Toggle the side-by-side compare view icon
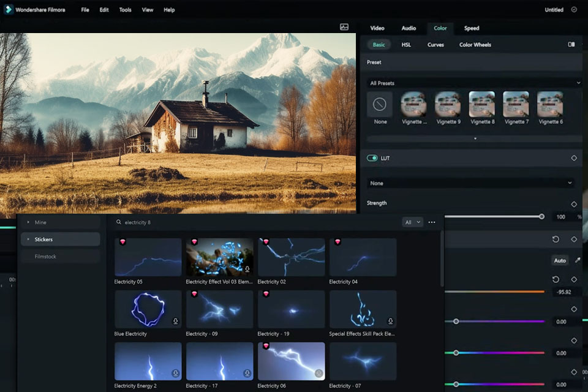Image resolution: width=588 pixels, height=392 pixels. (571, 44)
